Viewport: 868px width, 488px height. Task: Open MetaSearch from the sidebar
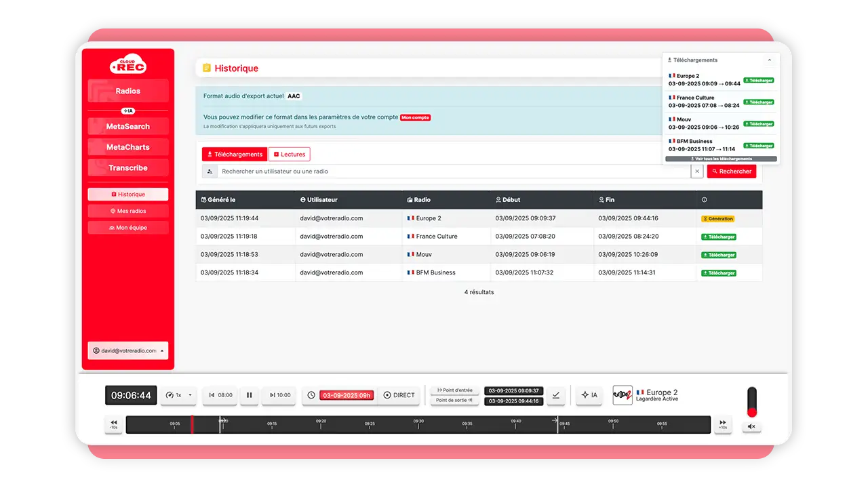128,127
